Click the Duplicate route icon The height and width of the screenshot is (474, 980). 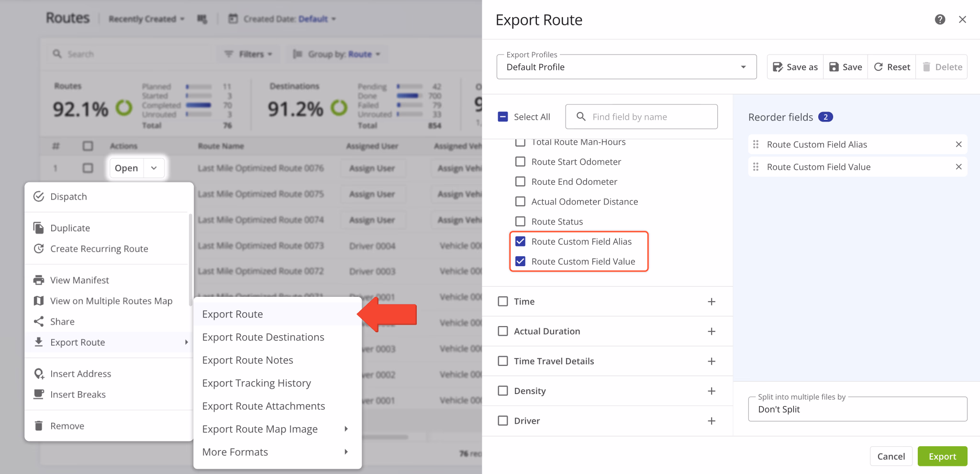tap(39, 228)
